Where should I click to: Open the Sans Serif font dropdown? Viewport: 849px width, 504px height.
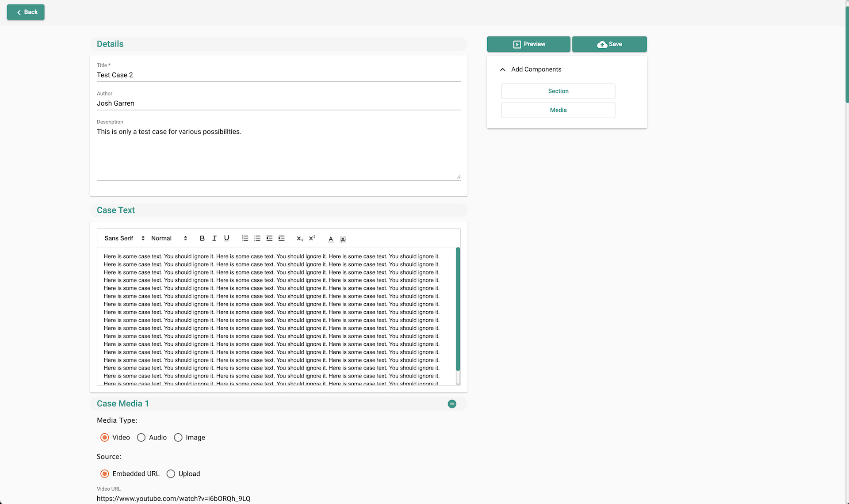pos(124,238)
